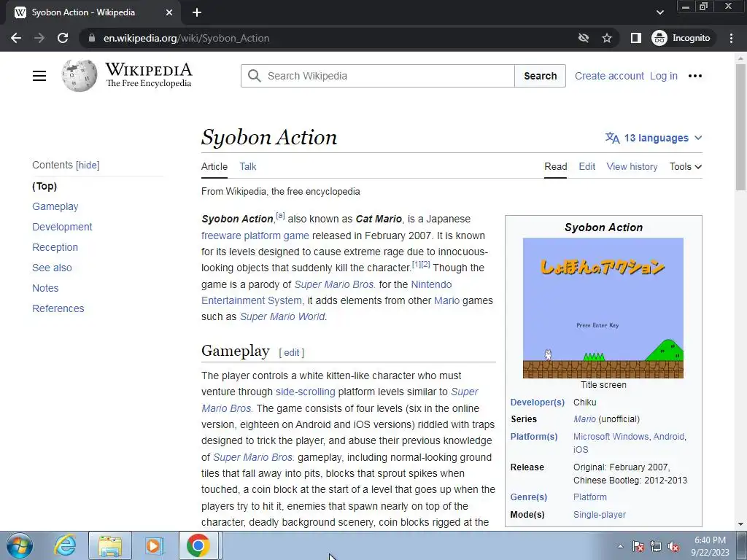This screenshot has height=560, width=747.
Task: Jump to Reception in contents
Action: tap(55, 248)
